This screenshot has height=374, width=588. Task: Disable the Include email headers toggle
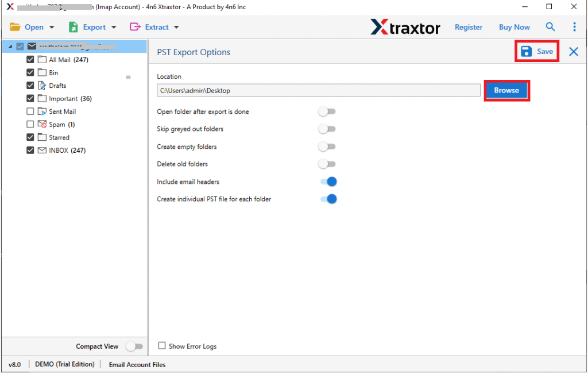[x=328, y=181]
